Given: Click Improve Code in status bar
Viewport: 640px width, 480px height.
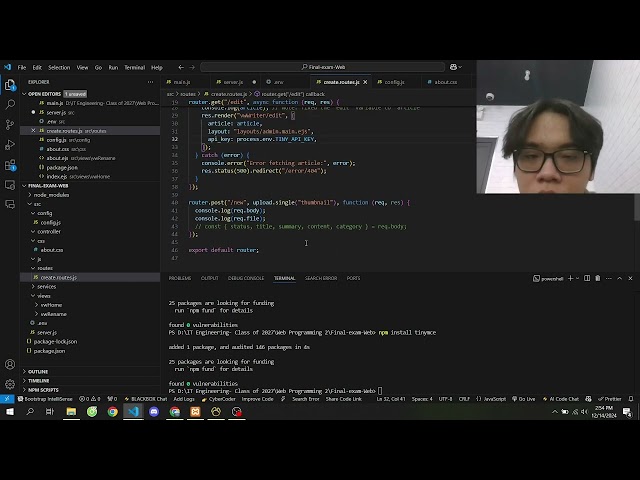Looking at the screenshot, I should tap(258, 399).
